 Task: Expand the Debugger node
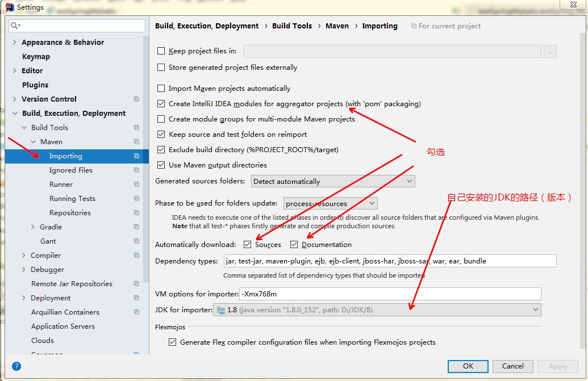click(x=24, y=269)
